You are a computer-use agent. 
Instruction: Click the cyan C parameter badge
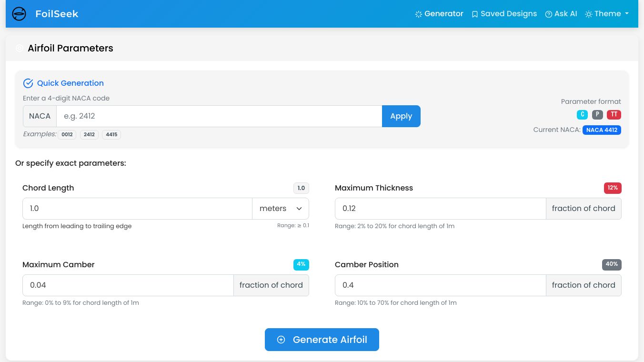pyautogui.click(x=582, y=115)
